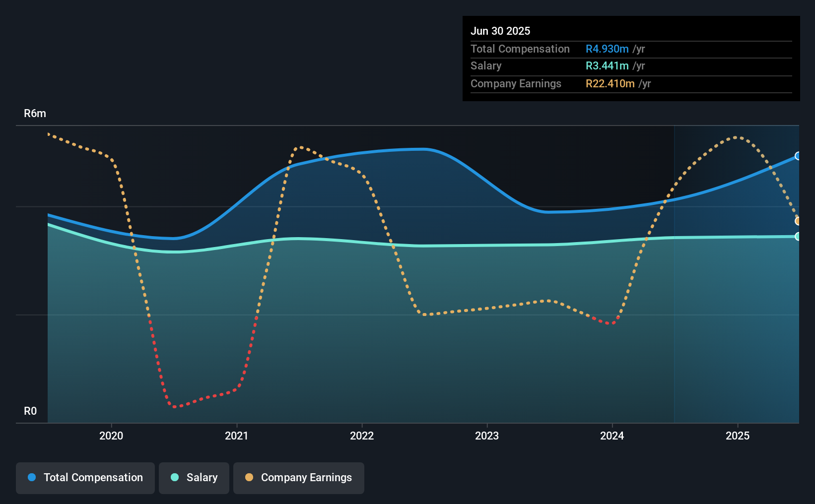
Task: Select the Salary endpoint marker
Action: click(798, 237)
